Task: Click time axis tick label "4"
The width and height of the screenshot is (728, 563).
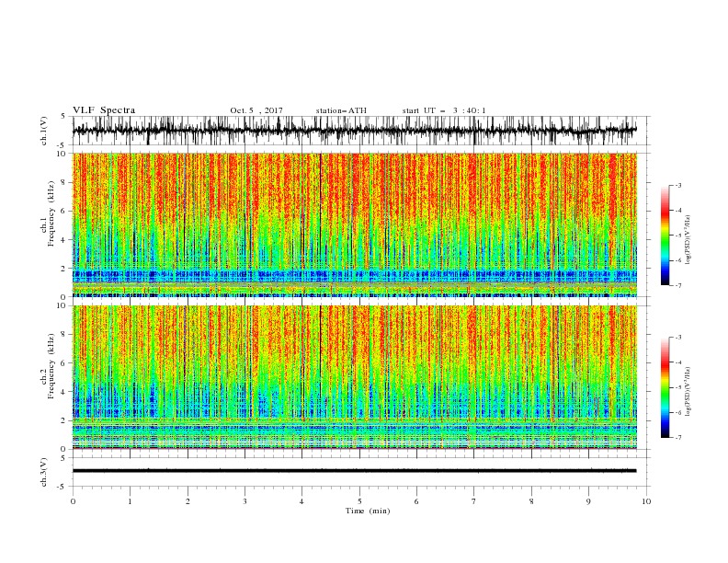Action: [301, 501]
